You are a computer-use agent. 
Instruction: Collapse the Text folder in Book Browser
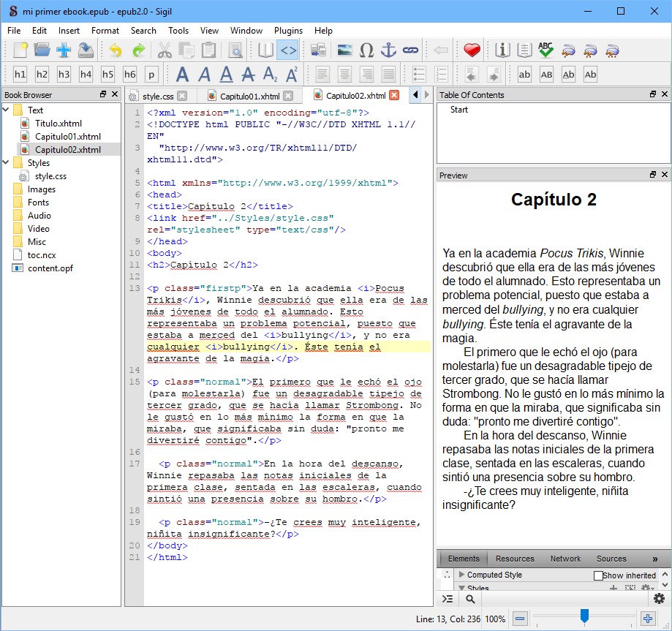(7, 110)
